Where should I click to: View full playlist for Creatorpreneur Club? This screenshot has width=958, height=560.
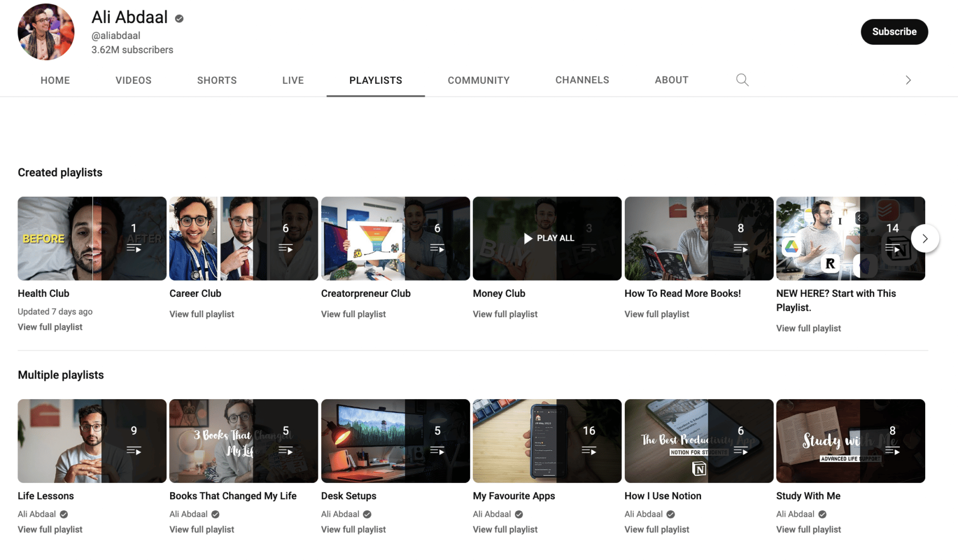tap(353, 314)
